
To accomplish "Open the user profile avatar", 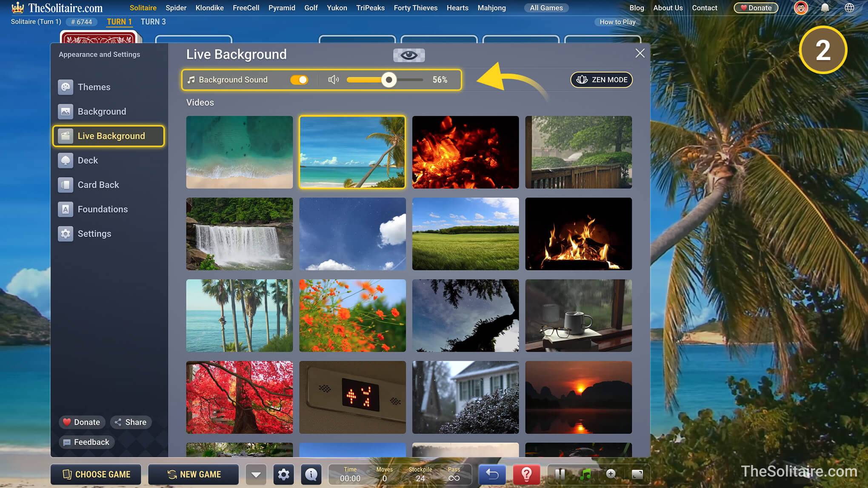I will pyautogui.click(x=801, y=8).
